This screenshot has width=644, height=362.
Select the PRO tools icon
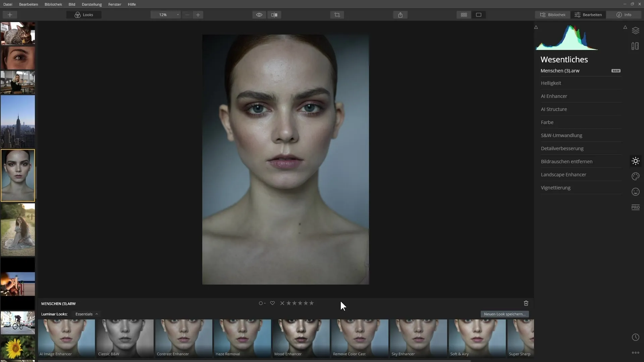pyautogui.click(x=635, y=207)
